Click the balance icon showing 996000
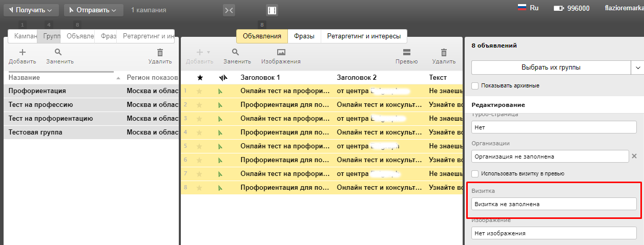The width and height of the screenshot is (644, 245). tap(559, 8)
